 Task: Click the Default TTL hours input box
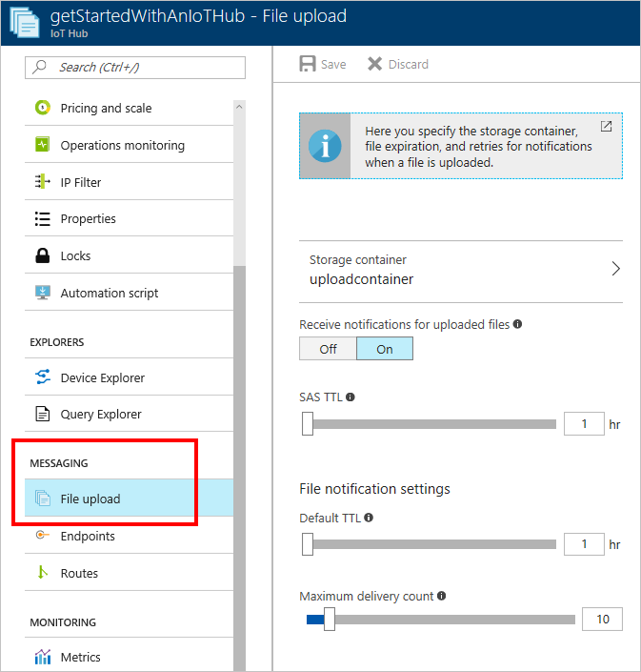click(x=584, y=544)
